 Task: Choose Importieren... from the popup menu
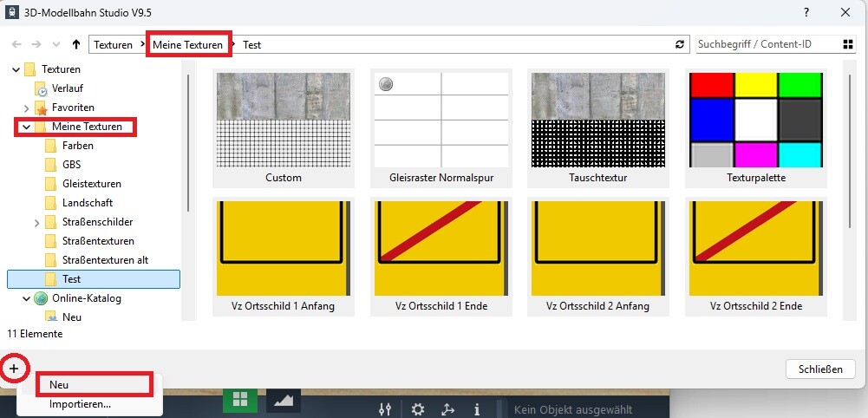[80, 403]
